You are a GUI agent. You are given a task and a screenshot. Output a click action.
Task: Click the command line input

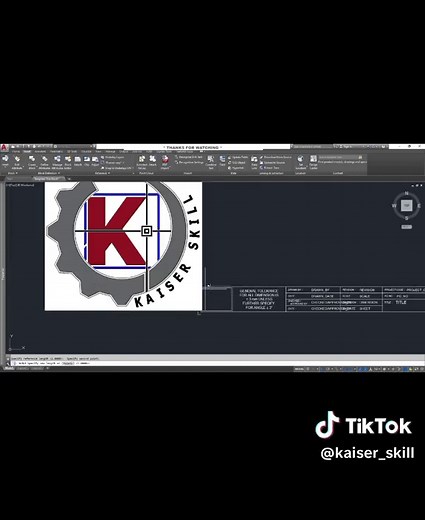217,363
